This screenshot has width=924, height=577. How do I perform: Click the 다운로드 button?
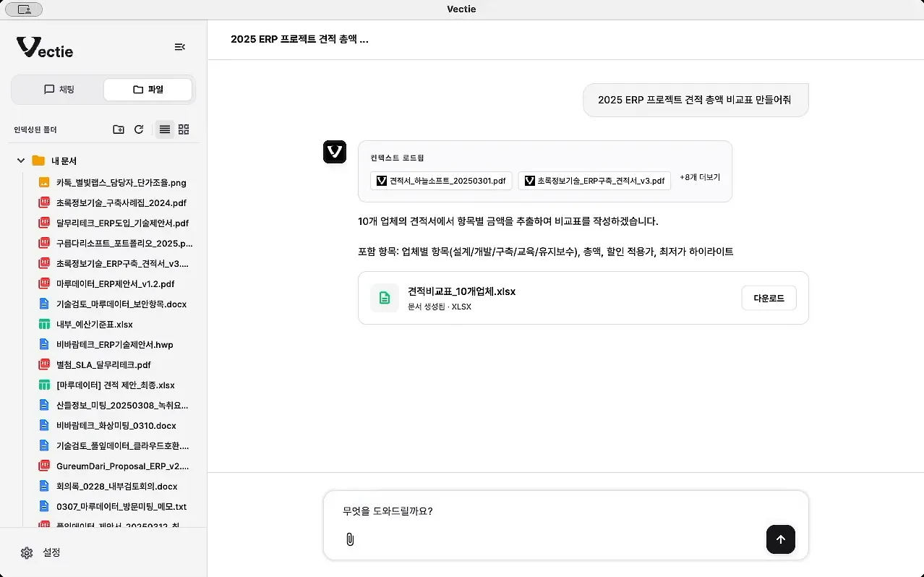tap(768, 297)
